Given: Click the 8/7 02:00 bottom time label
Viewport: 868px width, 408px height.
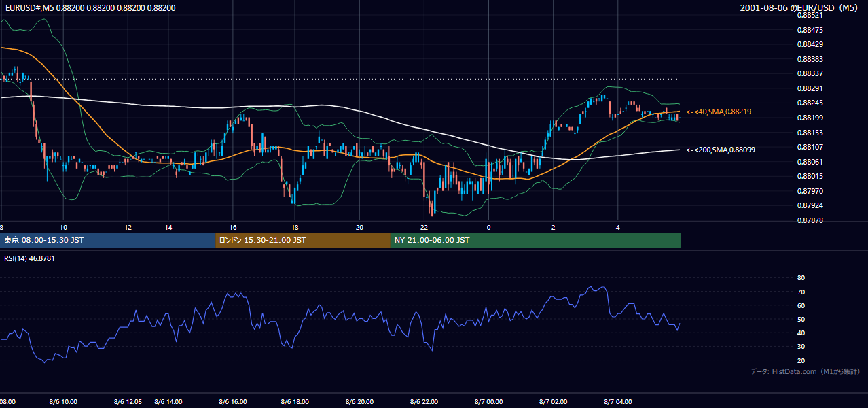Looking at the screenshot, I should [553, 402].
